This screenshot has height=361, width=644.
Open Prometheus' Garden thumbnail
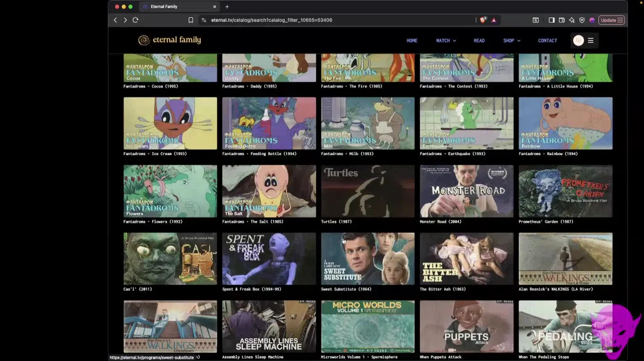[566, 191]
